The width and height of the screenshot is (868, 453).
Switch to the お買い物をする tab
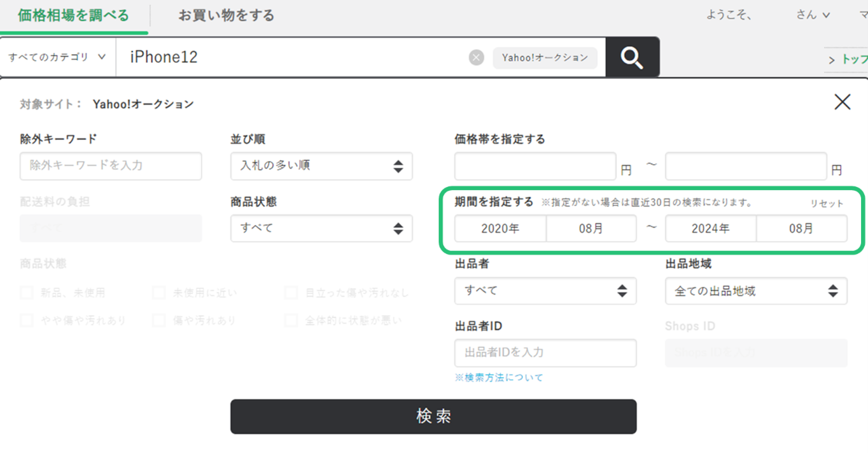click(226, 15)
